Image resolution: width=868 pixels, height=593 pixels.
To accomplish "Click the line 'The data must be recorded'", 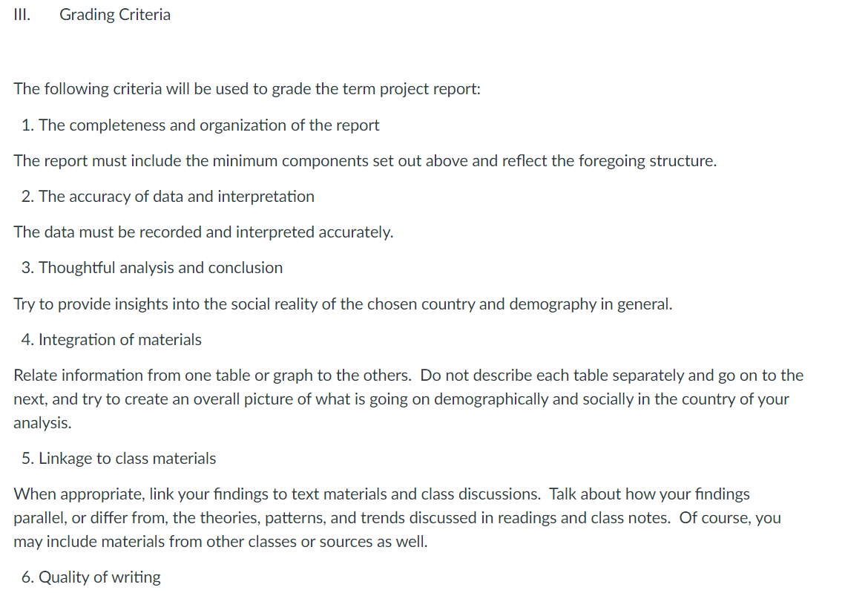I will (204, 232).
